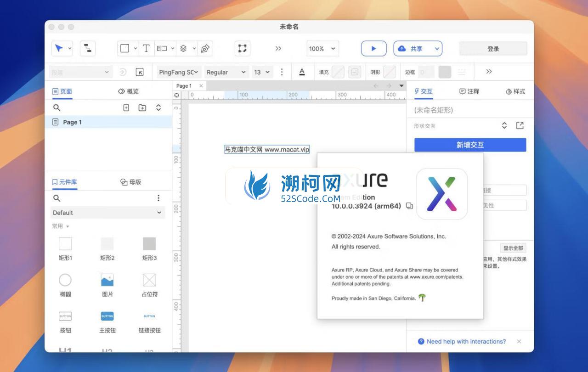Select the rectangle shape tool
Image resolution: width=588 pixels, height=372 pixels.
tap(124, 48)
